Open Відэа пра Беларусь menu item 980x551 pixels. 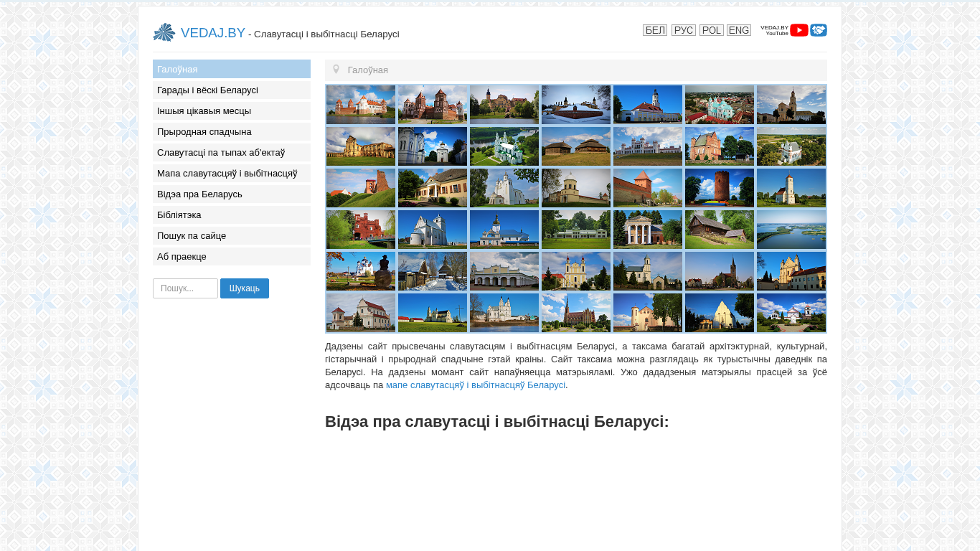tap(232, 194)
